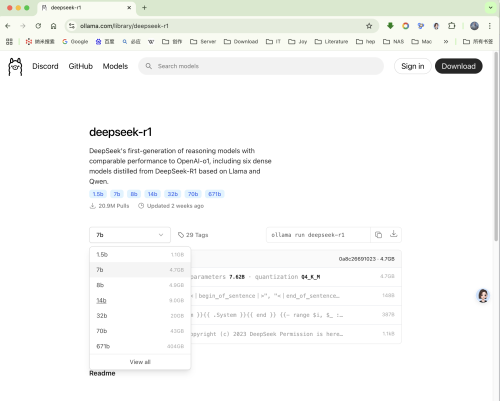Open the Literature bookmarks folder
Image resolution: width=500 pixels, height=401 pixels.
331,42
